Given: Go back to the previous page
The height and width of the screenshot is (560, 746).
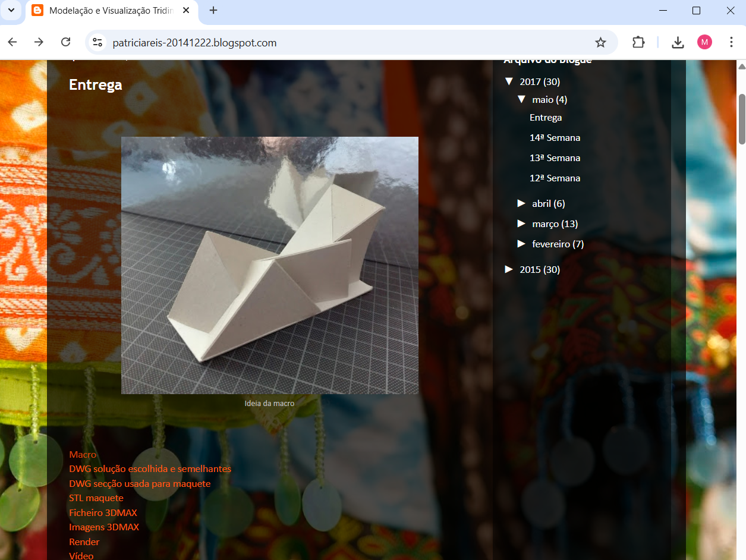Looking at the screenshot, I should click(x=12, y=42).
